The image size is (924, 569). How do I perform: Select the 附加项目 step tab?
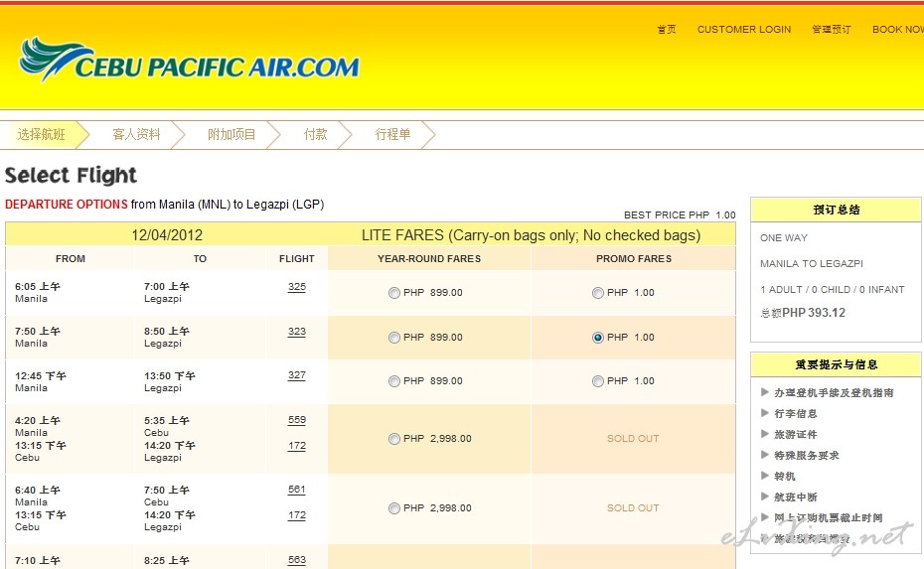[x=231, y=134]
